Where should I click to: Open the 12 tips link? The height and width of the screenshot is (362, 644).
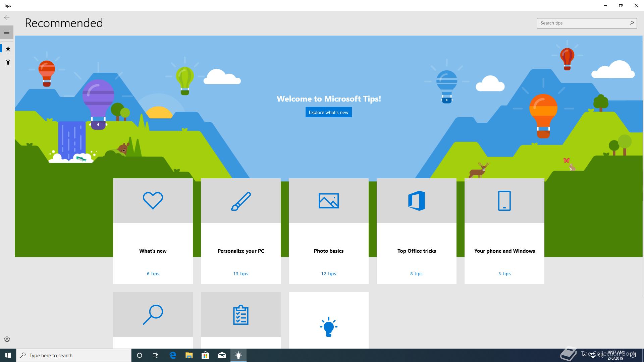coord(329,274)
